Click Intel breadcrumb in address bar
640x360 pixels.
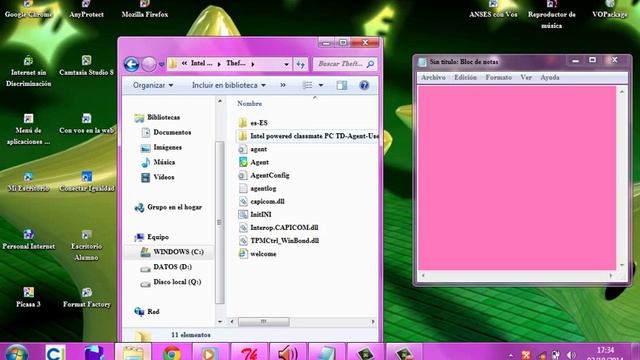[202, 63]
